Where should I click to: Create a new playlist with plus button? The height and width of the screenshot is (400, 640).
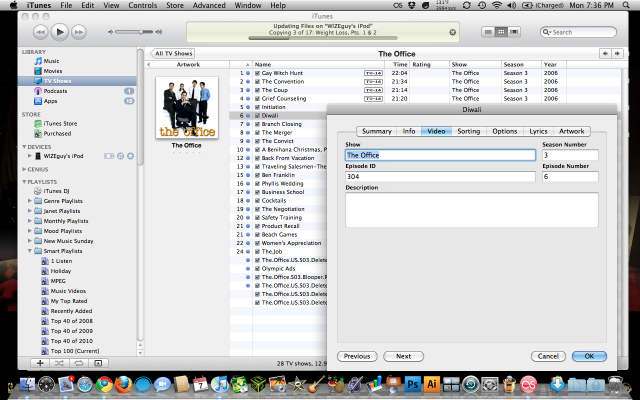pos(40,363)
